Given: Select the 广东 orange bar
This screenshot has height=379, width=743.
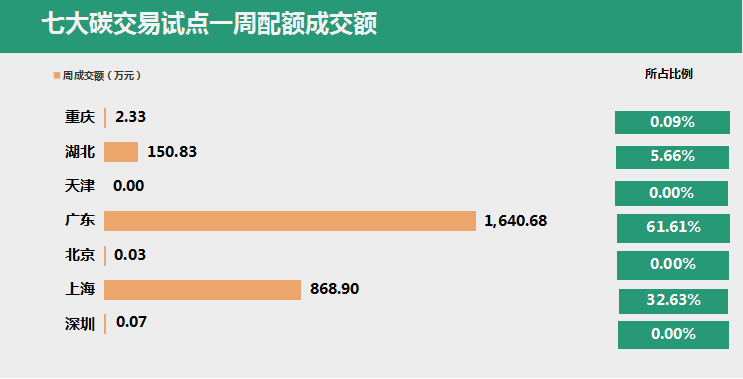Looking at the screenshot, I should (290, 221).
